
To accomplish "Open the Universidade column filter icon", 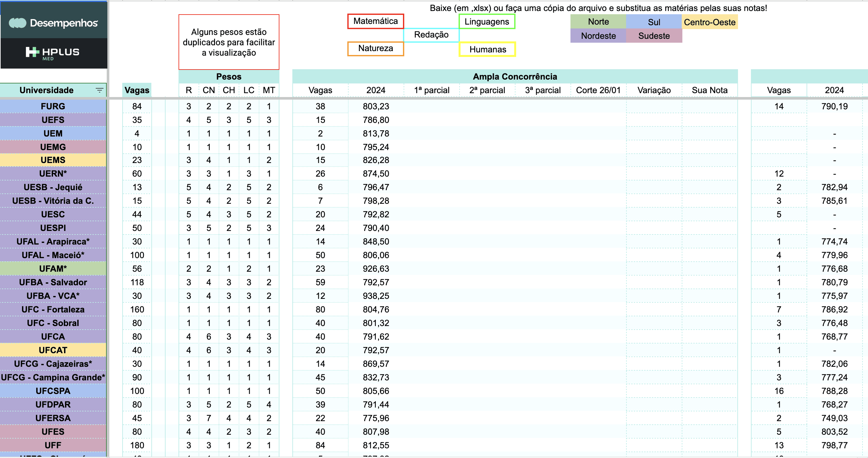I will coord(99,90).
